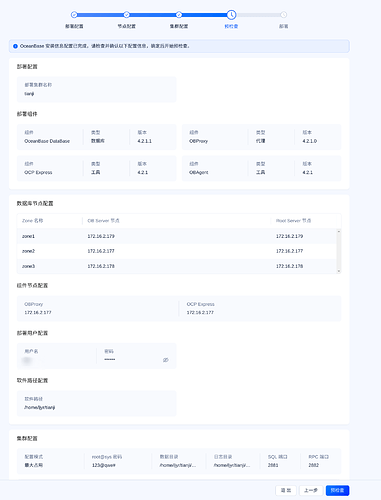Click the truncated 数据目录 path value
The image size is (381, 500).
pyautogui.click(x=178, y=465)
